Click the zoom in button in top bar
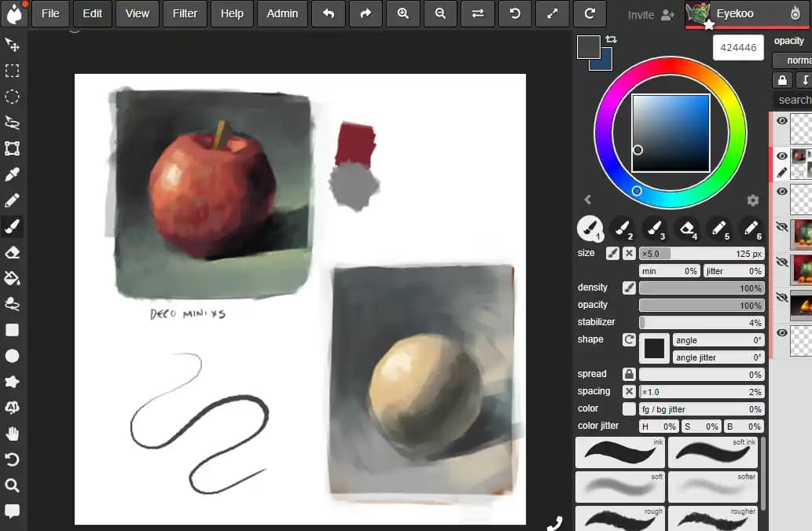812x531 pixels. (403, 13)
